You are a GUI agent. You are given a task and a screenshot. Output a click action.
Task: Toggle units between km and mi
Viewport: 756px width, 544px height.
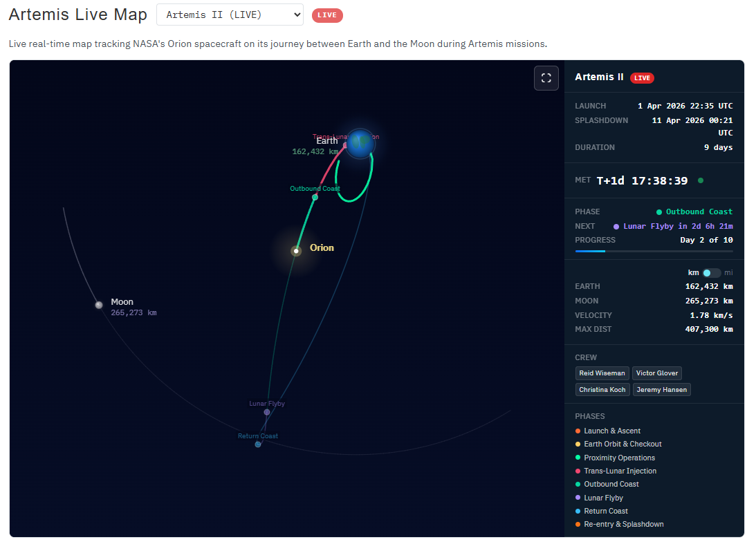click(x=711, y=273)
